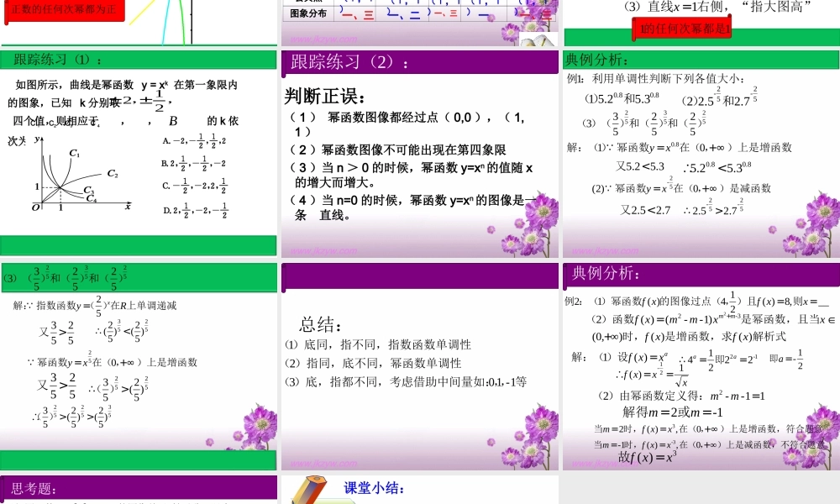Click summary line (1) 底同，指不同，指数函数单调性

coord(378,344)
